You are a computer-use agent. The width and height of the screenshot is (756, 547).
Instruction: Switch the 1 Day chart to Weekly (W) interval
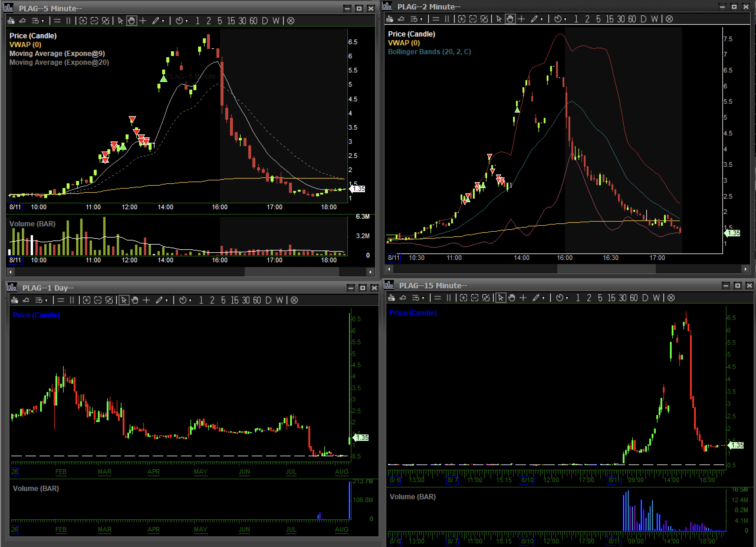[279, 300]
